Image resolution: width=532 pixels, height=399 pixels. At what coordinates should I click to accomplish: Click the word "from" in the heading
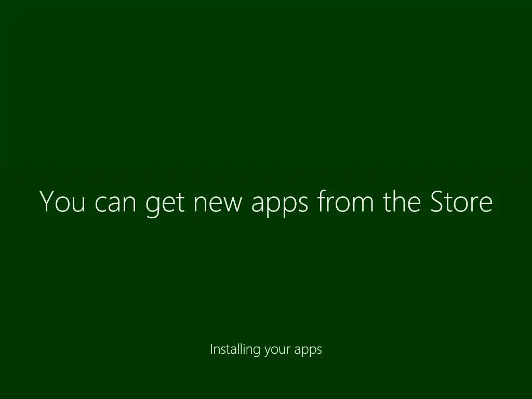tap(345, 201)
